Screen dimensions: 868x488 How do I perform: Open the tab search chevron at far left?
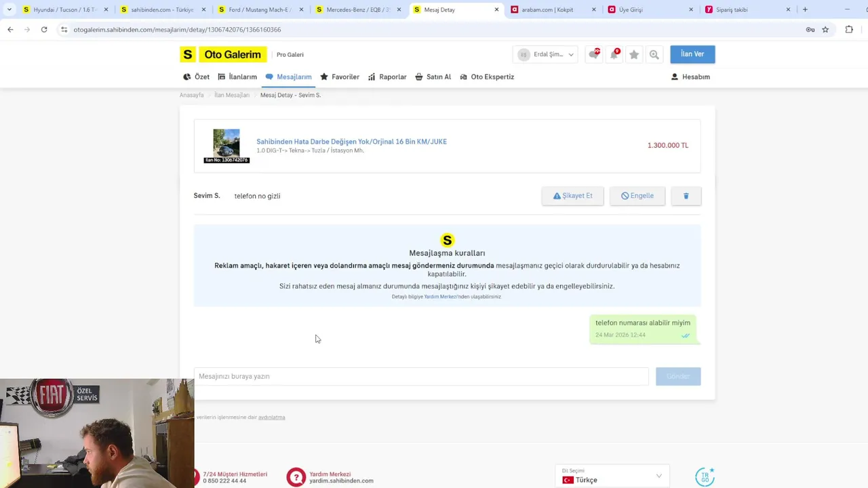coord(9,9)
